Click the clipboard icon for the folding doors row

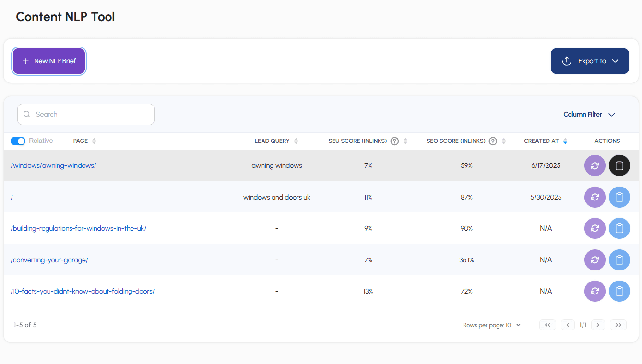pos(619,291)
